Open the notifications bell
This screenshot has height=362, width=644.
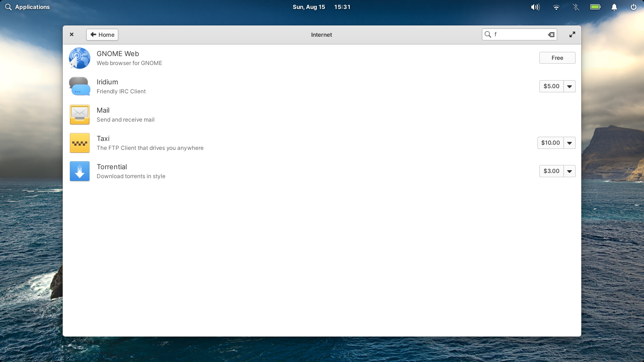[x=614, y=7]
